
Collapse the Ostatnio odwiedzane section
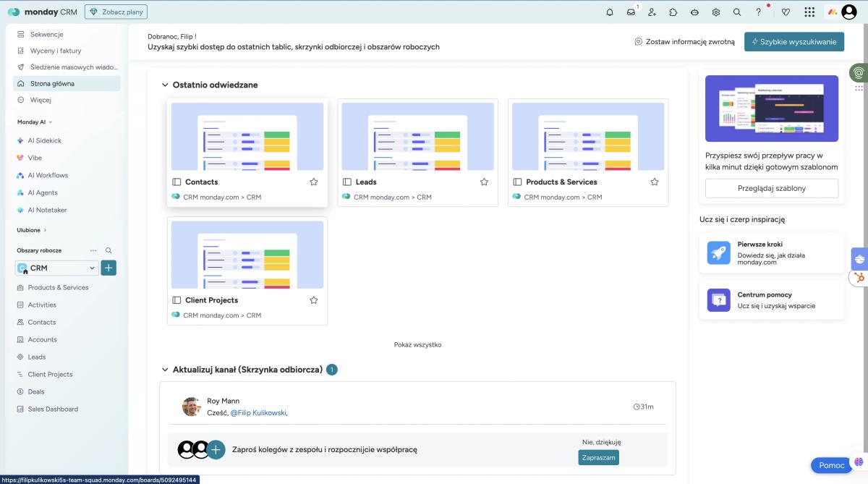click(165, 85)
